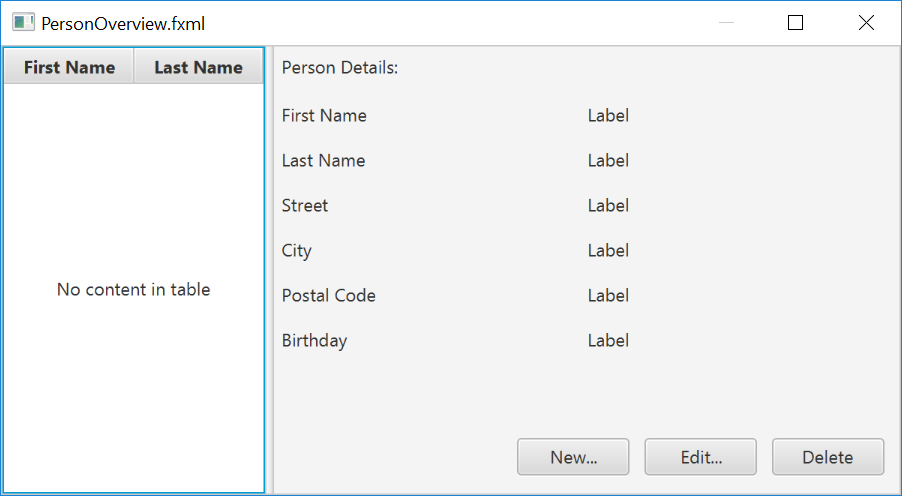This screenshot has height=496, width=902.
Task: Close the PersonOverview.fxml window
Action: click(866, 23)
